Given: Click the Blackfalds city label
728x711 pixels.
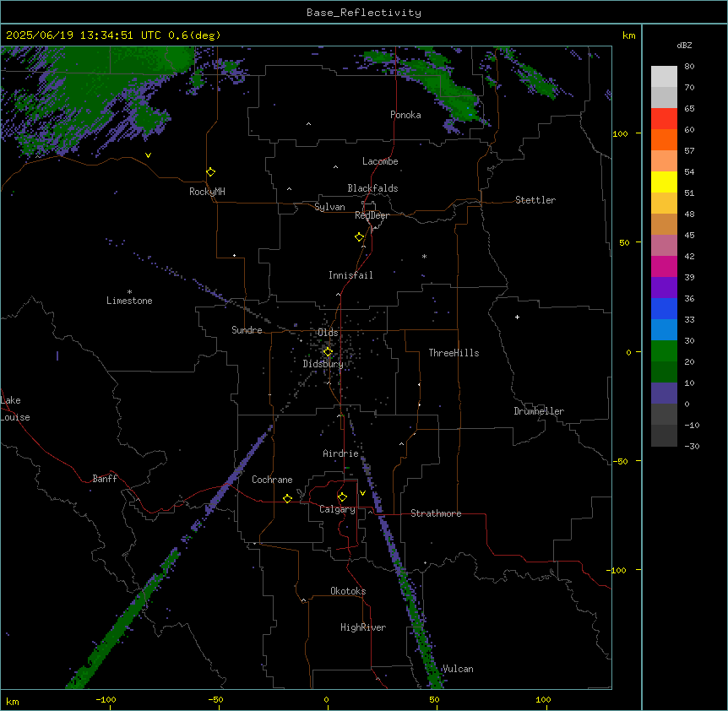Looking at the screenshot, I should tap(372, 188).
